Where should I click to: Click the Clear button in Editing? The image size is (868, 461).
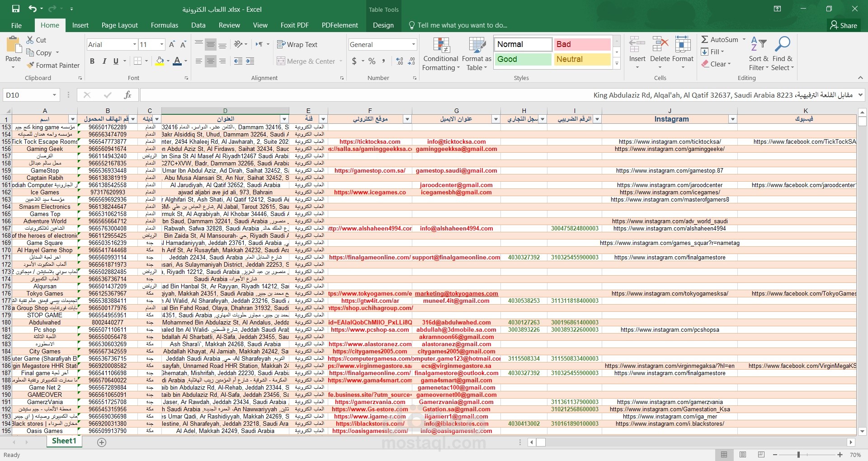716,64
